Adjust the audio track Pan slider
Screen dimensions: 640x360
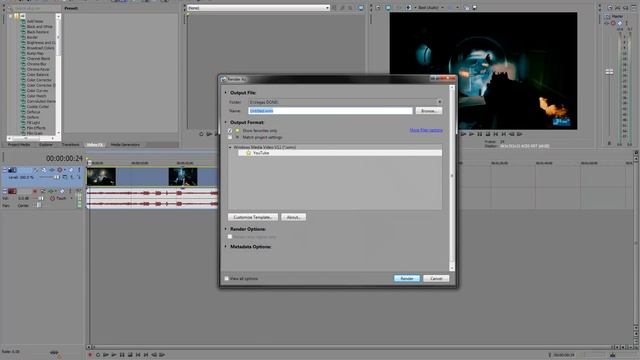point(39,205)
